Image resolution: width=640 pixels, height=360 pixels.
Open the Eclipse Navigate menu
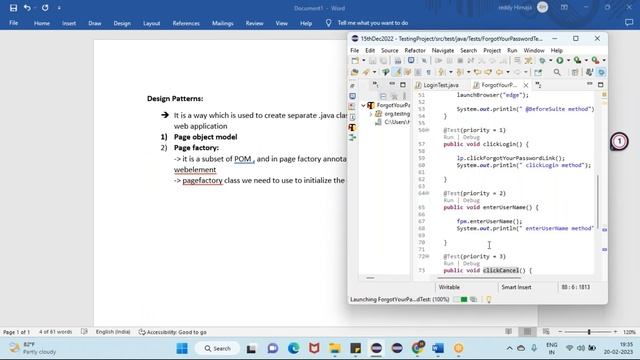(443, 50)
